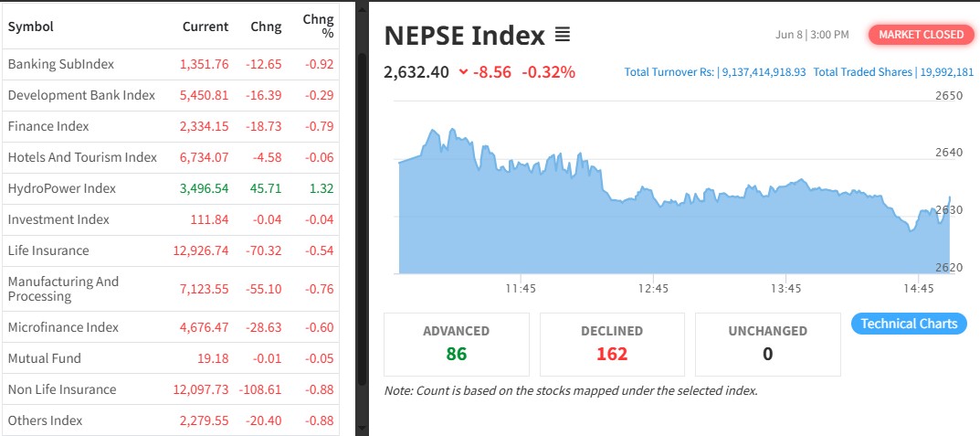Choose the HydroPower Index row
The height and width of the screenshot is (436, 980).
point(61,188)
